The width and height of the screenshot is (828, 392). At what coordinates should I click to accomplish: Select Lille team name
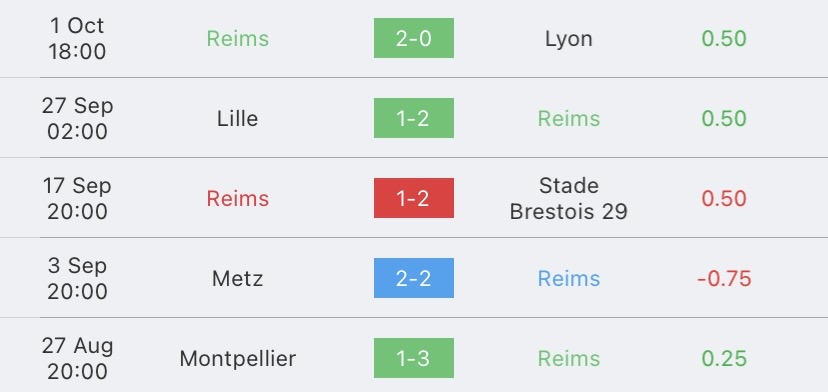pyautogui.click(x=238, y=118)
